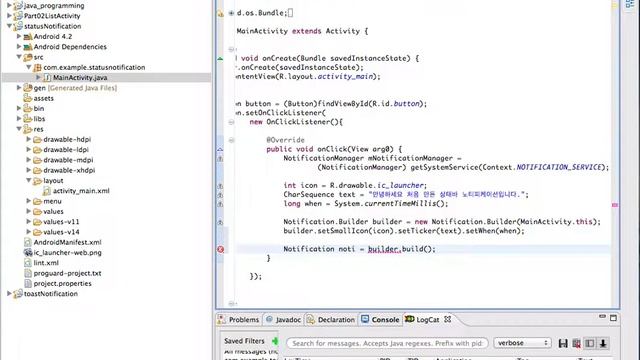Click ic_launcher reference in code
The image size is (640, 360).
[400, 185]
